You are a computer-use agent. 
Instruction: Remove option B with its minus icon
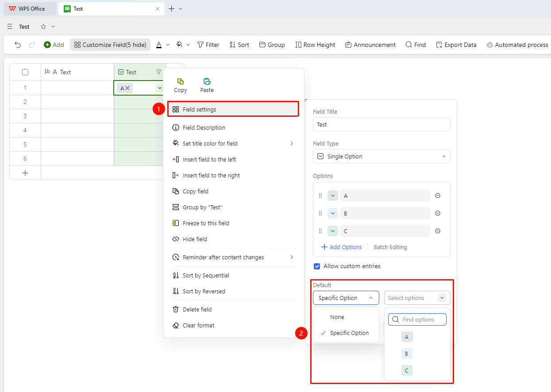click(438, 213)
